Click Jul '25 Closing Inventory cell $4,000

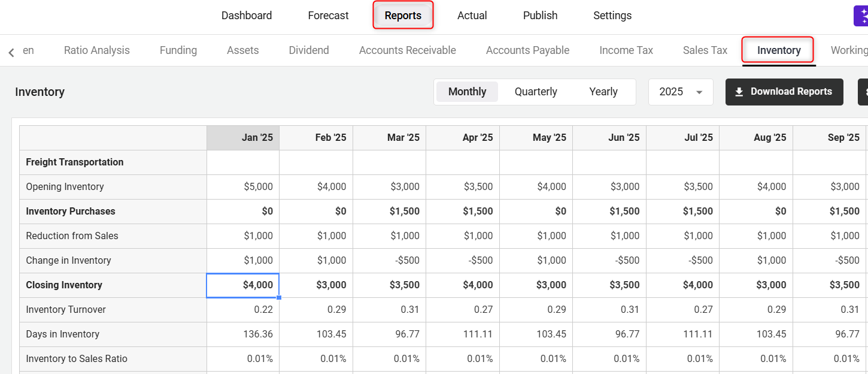click(683, 285)
